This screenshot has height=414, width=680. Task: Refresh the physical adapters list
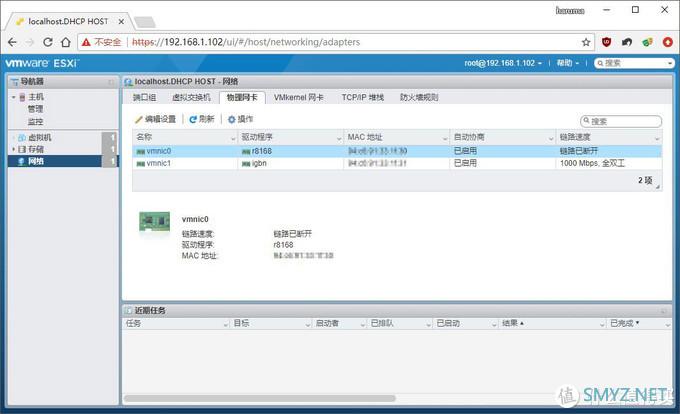202,119
